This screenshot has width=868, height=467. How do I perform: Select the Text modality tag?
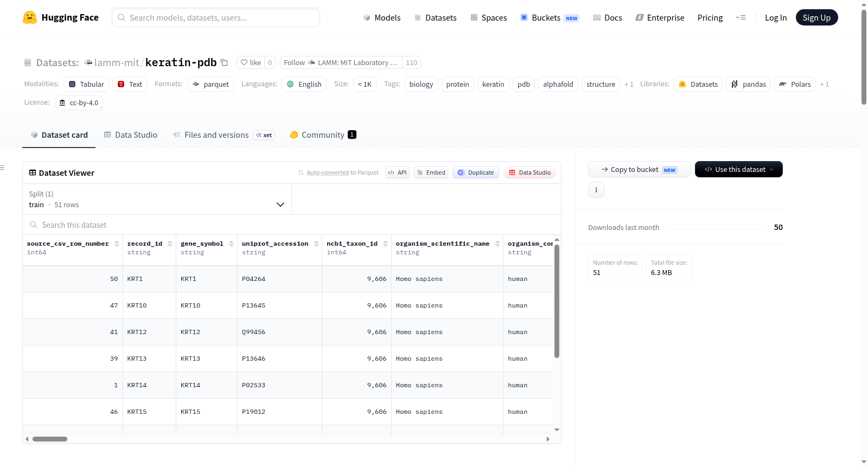(x=130, y=85)
